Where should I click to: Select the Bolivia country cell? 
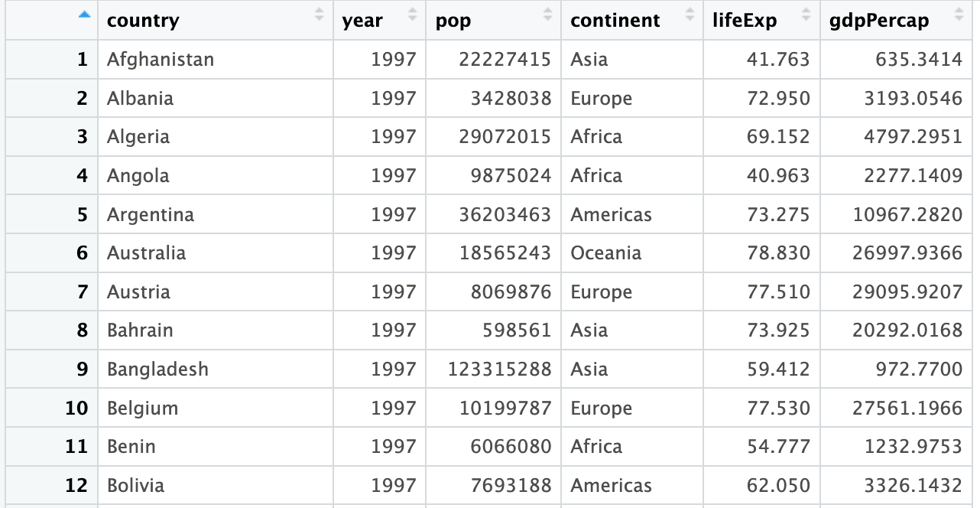135,486
